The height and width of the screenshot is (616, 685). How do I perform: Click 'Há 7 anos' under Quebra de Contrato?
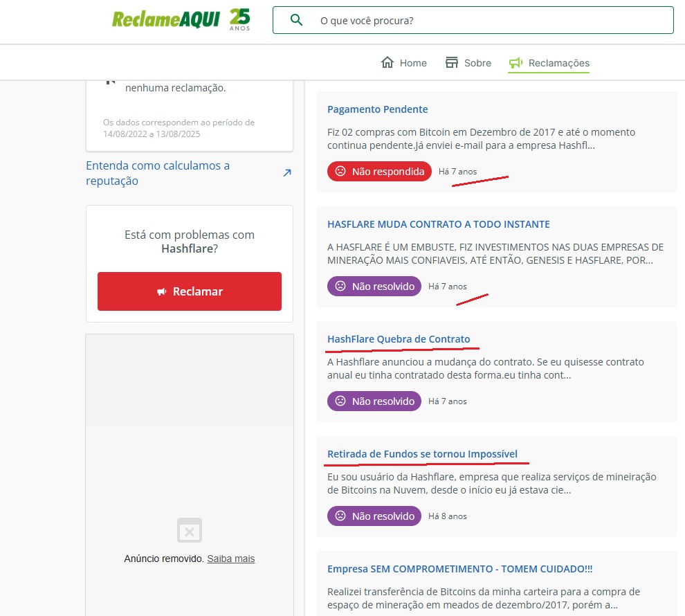tap(448, 401)
